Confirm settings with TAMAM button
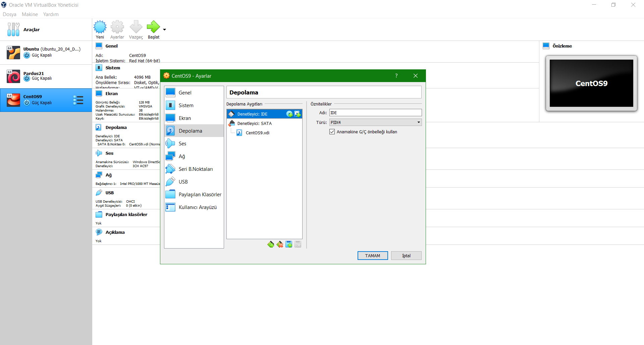This screenshot has height=345, width=644. click(x=373, y=256)
